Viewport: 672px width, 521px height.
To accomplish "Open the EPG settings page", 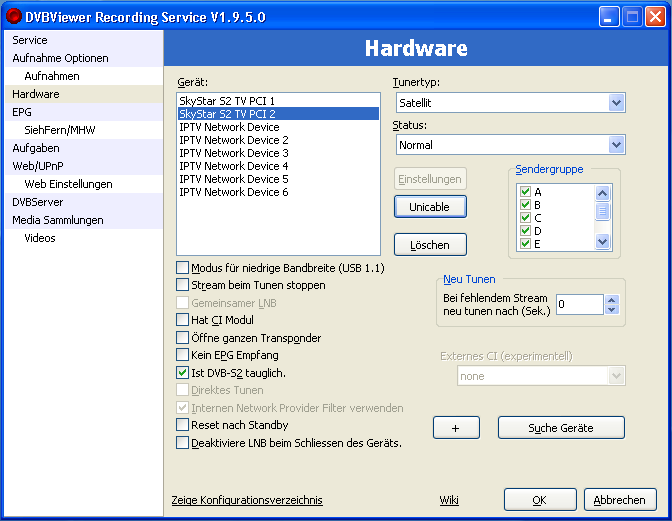I will (22, 112).
